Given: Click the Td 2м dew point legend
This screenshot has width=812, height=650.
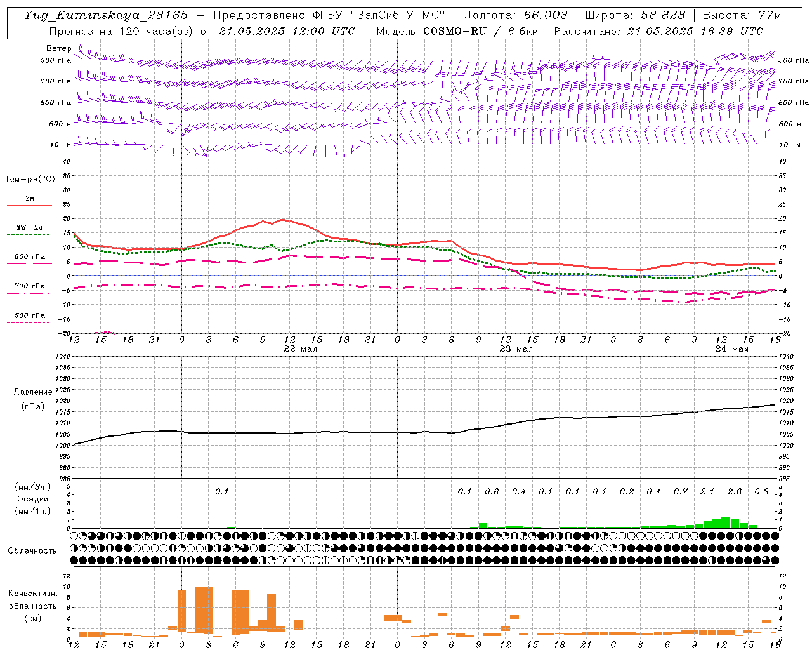Looking at the screenshot, I should 29,227.
